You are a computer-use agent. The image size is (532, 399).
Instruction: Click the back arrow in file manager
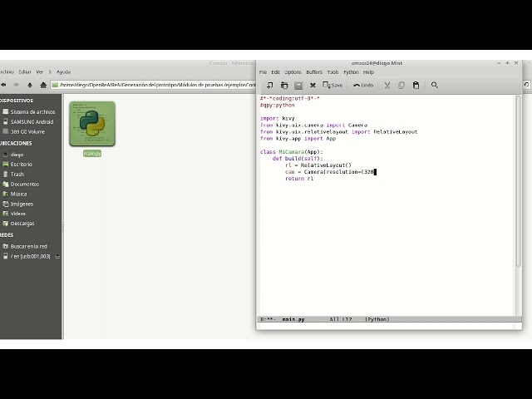[3, 85]
